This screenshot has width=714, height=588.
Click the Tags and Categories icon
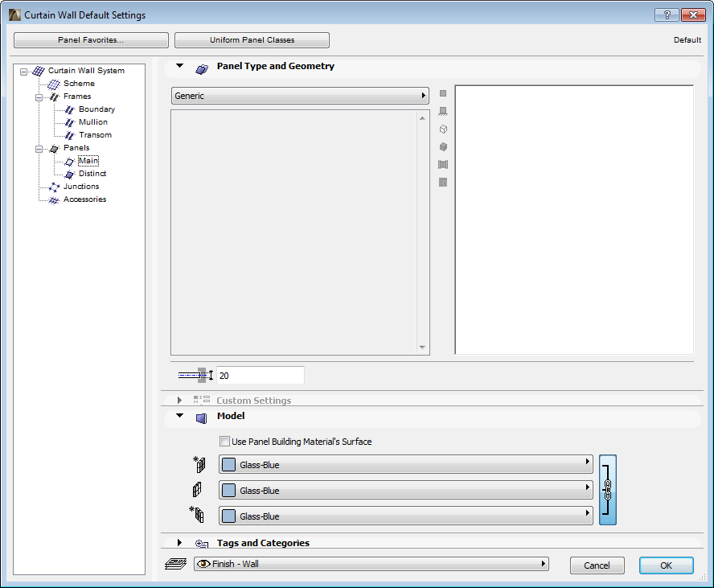click(201, 544)
